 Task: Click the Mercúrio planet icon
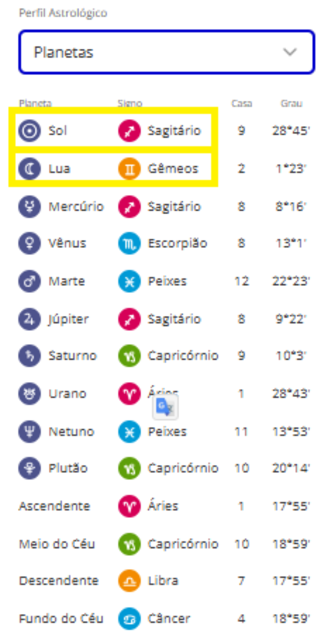pos(29,207)
